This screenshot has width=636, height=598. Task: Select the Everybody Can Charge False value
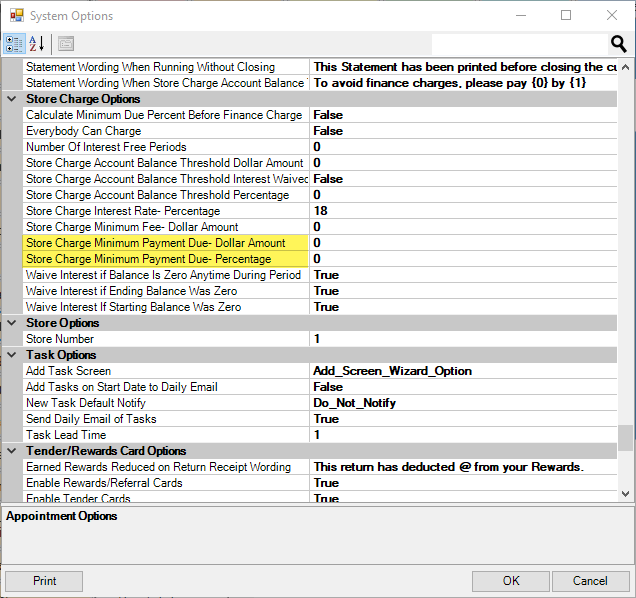point(462,131)
